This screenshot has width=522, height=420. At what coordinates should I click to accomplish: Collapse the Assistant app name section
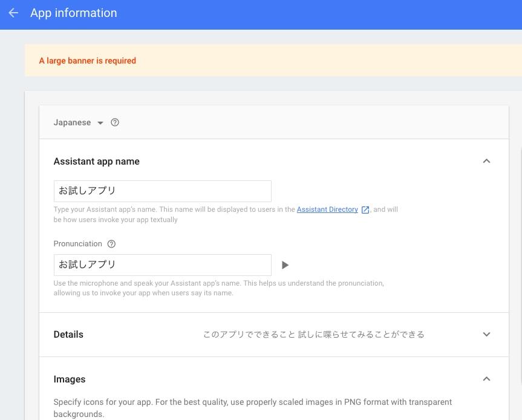click(x=486, y=161)
